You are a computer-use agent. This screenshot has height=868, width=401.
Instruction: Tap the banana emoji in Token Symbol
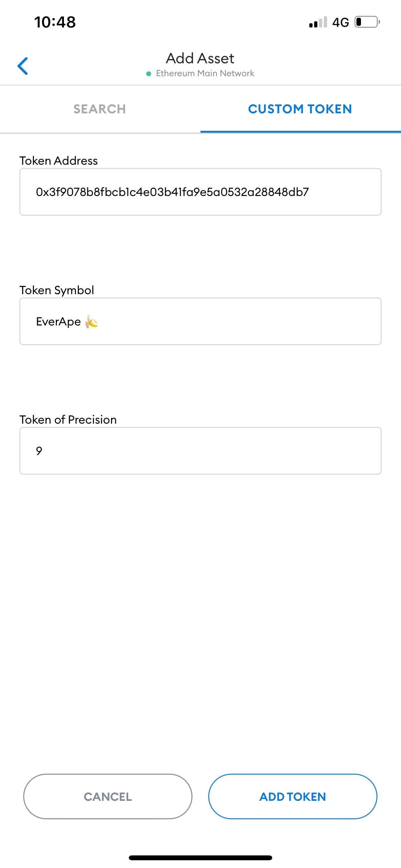point(91,322)
